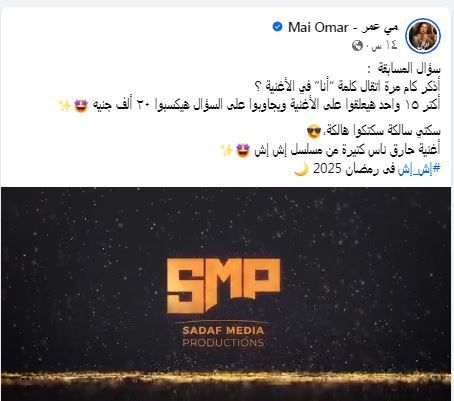The height and width of the screenshot is (401, 454).
Task: Open Mai Omar's profile picture avatar
Action: (423, 35)
